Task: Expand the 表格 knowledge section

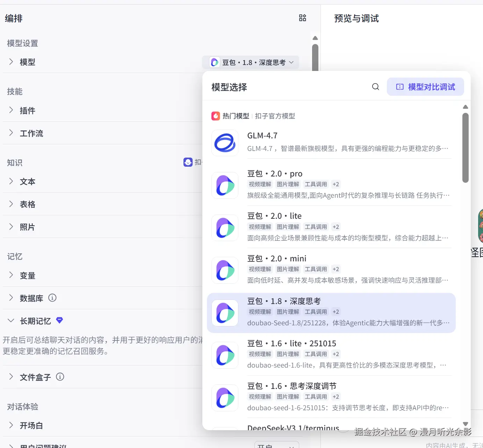Action: coord(11,204)
